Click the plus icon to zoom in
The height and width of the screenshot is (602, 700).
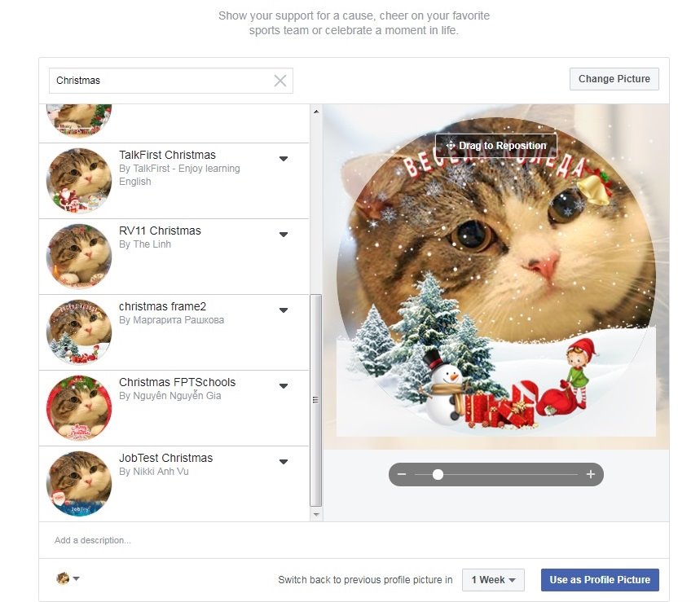(590, 473)
